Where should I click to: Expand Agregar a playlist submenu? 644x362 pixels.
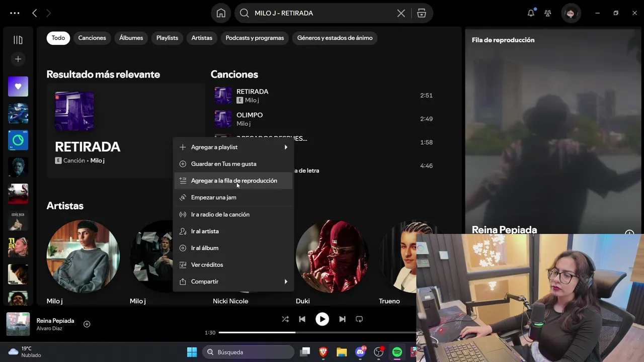(x=233, y=147)
